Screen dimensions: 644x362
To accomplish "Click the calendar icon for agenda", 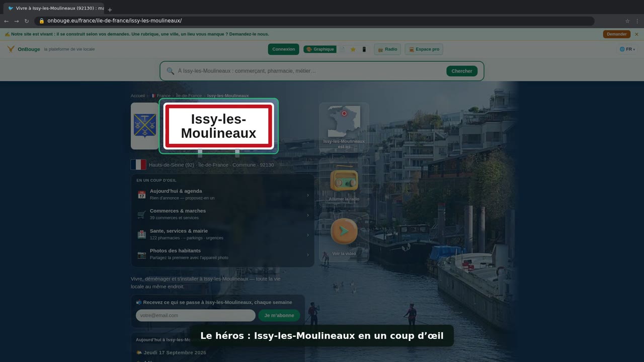I will (x=142, y=195).
